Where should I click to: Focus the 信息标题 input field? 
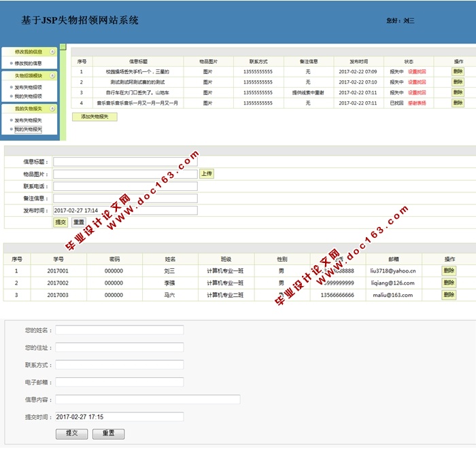pos(125,162)
